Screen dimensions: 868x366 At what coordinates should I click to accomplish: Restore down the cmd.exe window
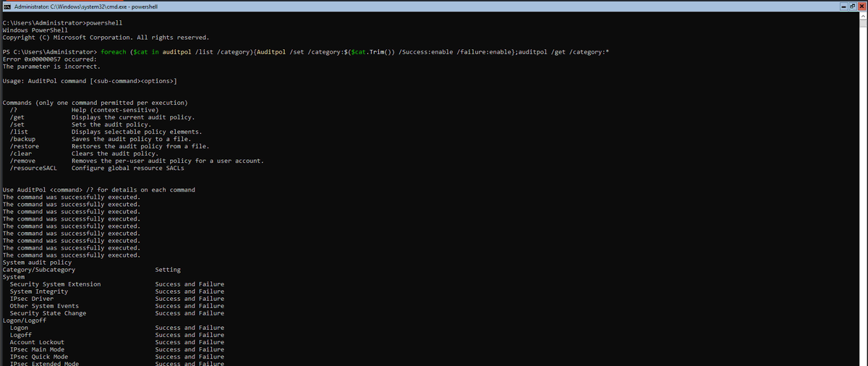(852, 6)
